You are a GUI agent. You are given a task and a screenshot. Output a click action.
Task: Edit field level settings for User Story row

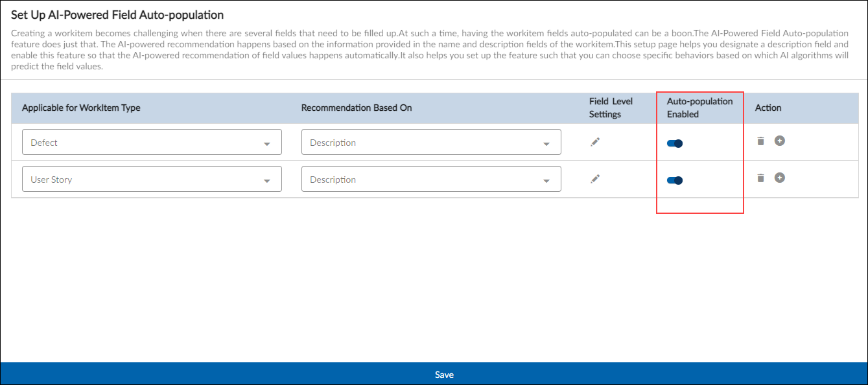pyautogui.click(x=595, y=179)
